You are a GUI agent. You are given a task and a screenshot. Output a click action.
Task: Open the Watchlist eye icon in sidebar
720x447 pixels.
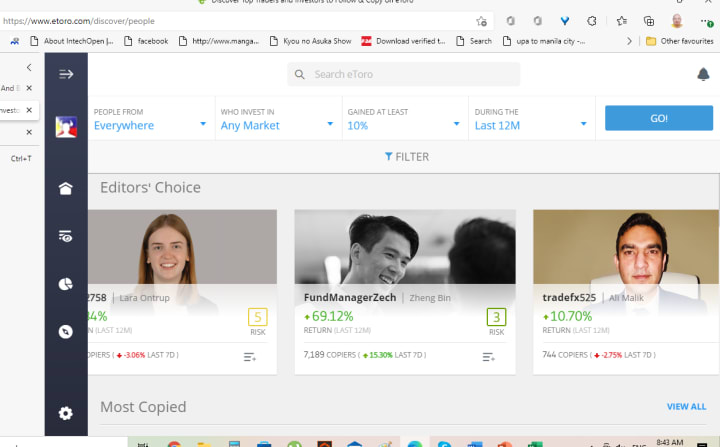tap(66, 236)
